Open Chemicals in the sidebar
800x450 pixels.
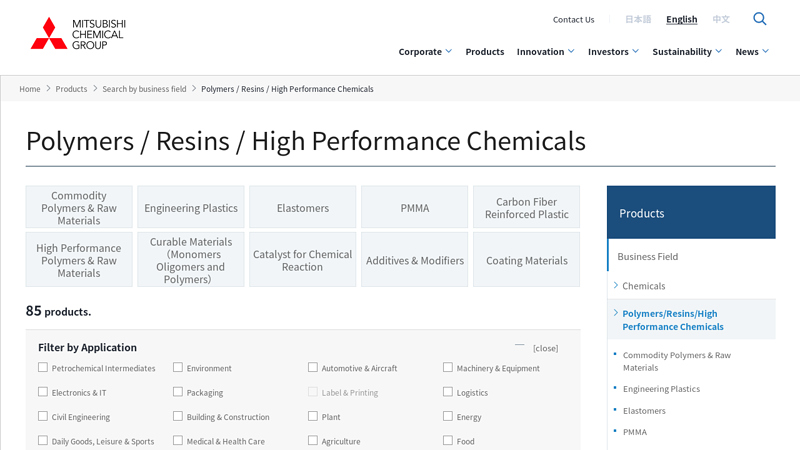[643, 286]
